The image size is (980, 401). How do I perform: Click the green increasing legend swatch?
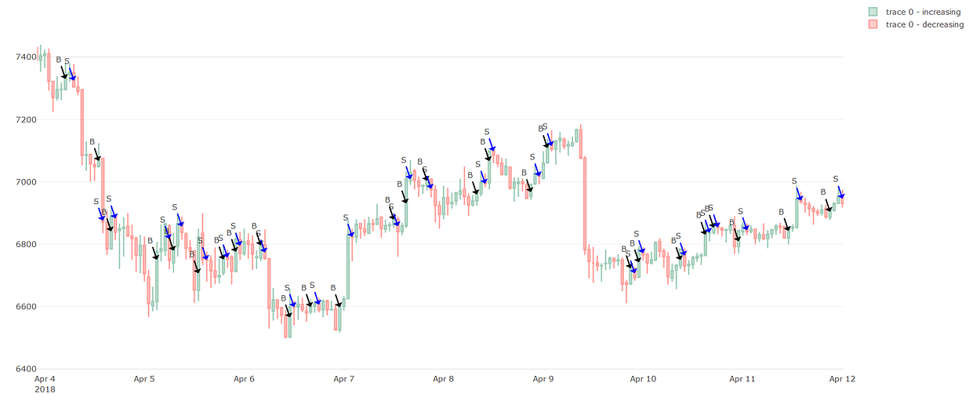[873, 12]
